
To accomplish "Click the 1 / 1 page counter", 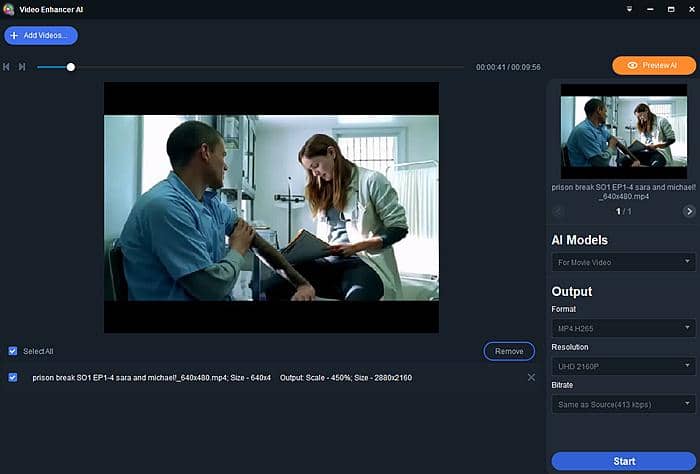I will [624, 212].
